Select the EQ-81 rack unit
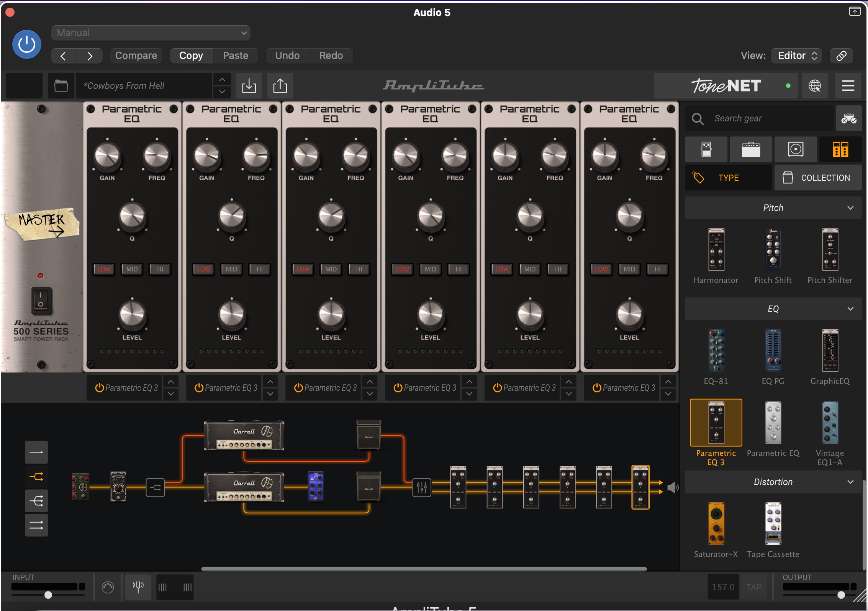This screenshot has width=868, height=611. pos(716,351)
